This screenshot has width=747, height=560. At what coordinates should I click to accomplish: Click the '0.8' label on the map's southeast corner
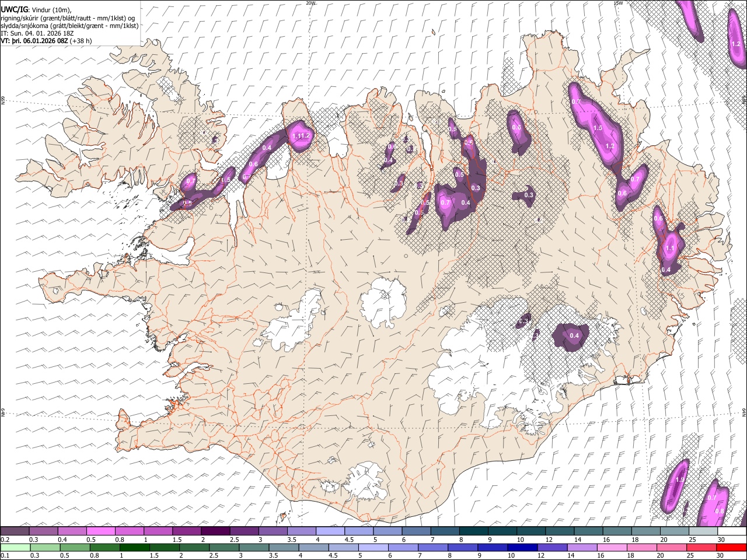pyautogui.click(x=720, y=511)
